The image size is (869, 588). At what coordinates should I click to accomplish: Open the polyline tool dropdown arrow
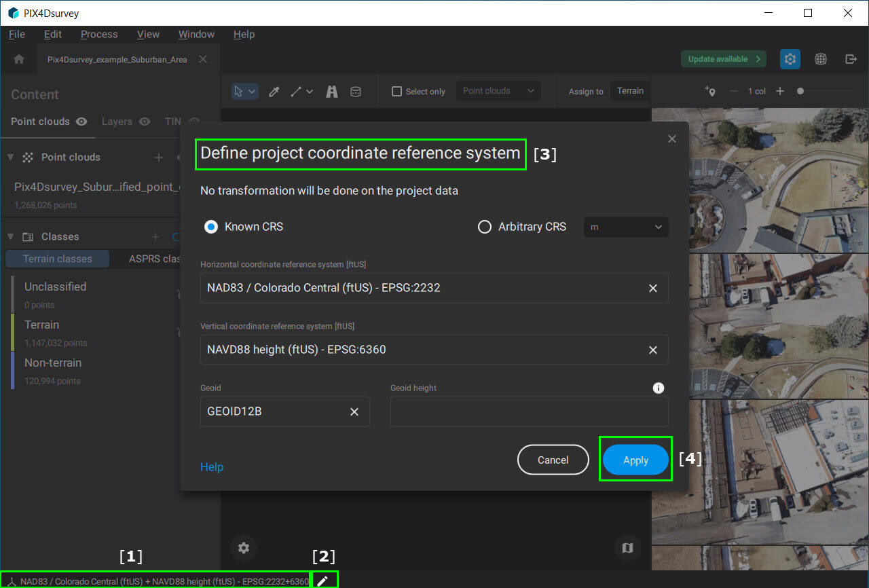310,91
